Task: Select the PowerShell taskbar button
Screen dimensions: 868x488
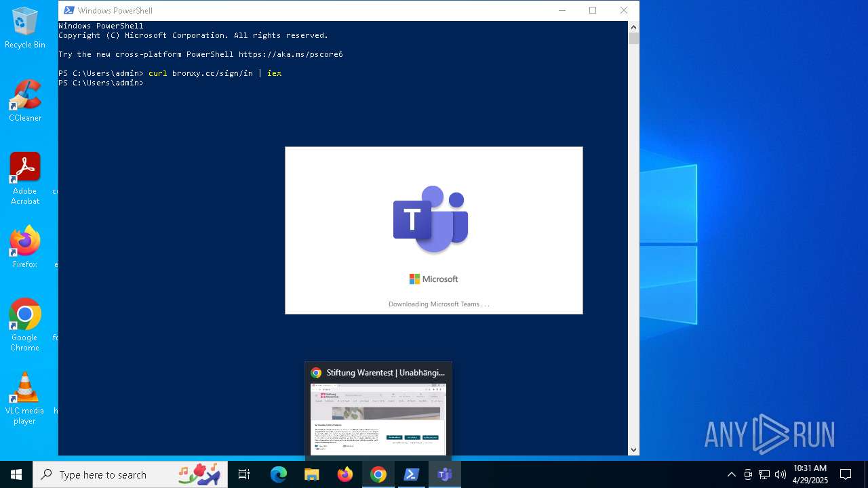Action: pyautogui.click(x=412, y=474)
